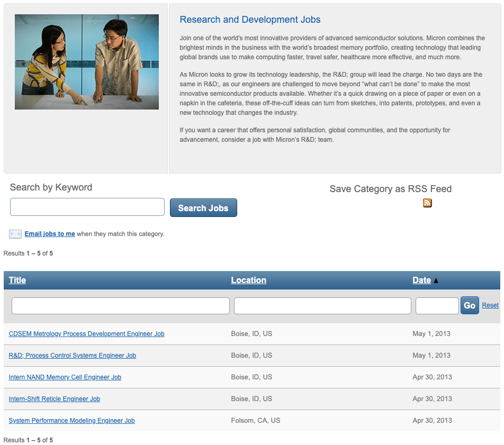Click the orange RSS feed icon
This screenshot has height=445, width=504.
click(x=427, y=203)
